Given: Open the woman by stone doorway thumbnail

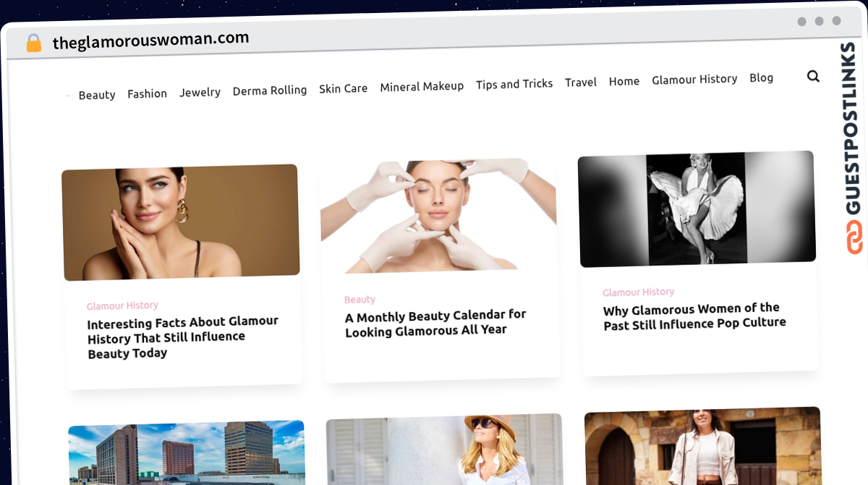Looking at the screenshot, I should coord(703,445).
